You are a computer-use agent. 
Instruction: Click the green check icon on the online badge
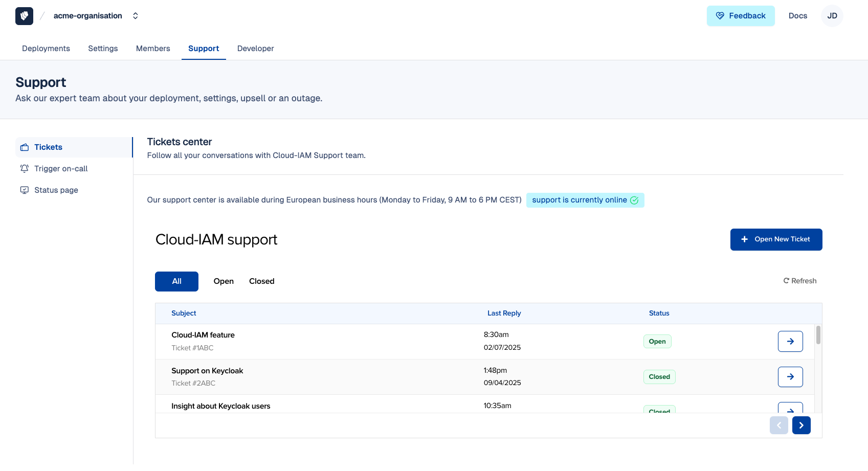[x=634, y=200]
